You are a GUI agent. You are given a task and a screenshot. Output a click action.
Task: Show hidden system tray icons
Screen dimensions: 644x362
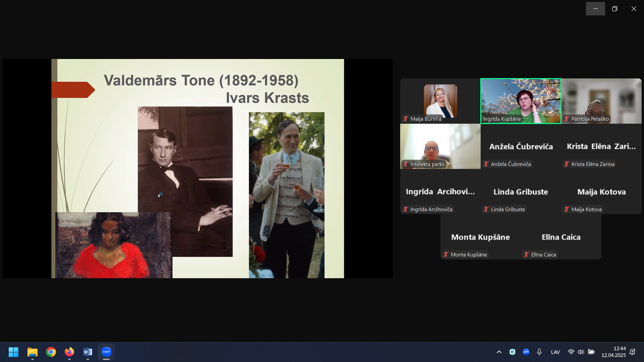pyautogui.click(x=499, y=352)
